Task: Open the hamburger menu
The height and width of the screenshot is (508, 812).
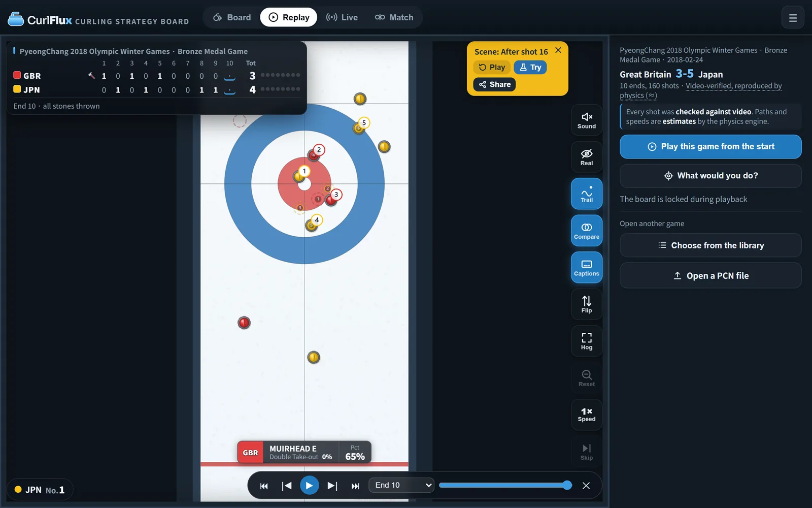Action: click(793, 18)
